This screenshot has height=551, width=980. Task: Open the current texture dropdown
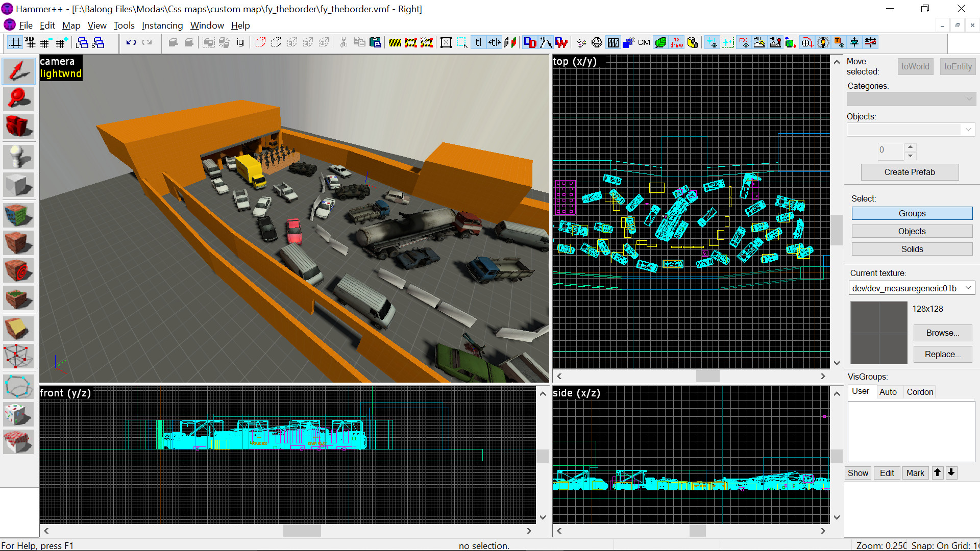click(968, 288)
